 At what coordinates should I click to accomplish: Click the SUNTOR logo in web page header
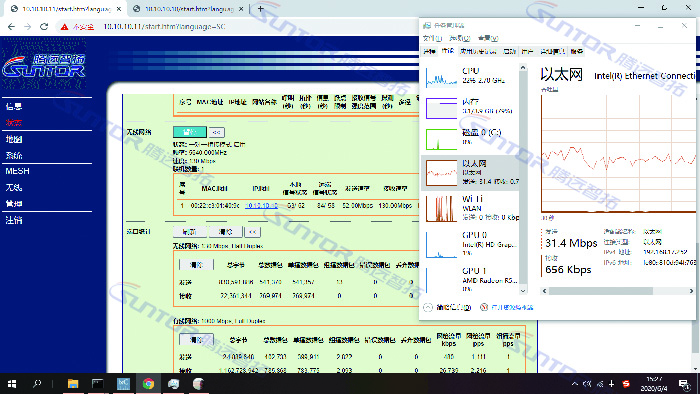44,66
